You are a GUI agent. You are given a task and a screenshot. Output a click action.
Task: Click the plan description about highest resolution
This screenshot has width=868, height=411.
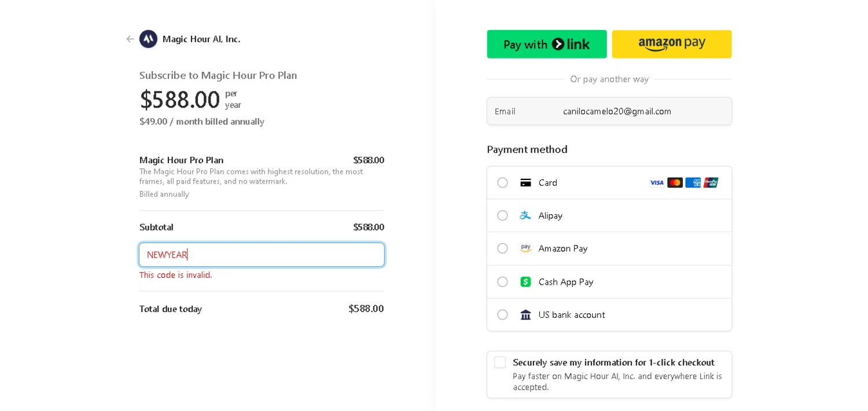coord(251,177)
